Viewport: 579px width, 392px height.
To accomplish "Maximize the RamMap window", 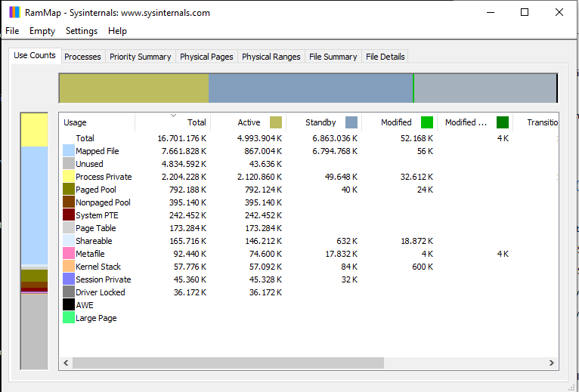I will click(525, 12).
